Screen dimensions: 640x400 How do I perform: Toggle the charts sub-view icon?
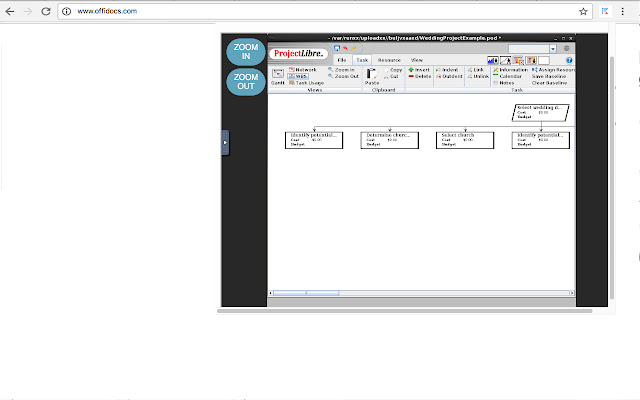tap(506, 60)
